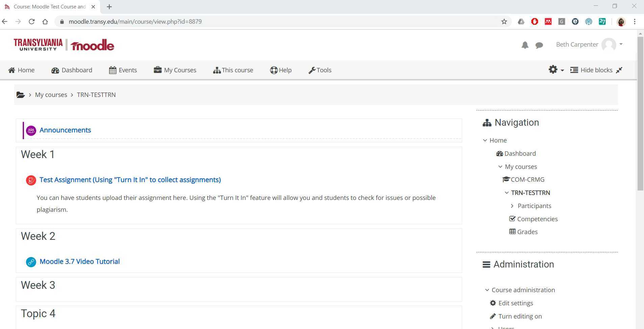
Task: Open the Edit settings link
Action: click(516, 303)
